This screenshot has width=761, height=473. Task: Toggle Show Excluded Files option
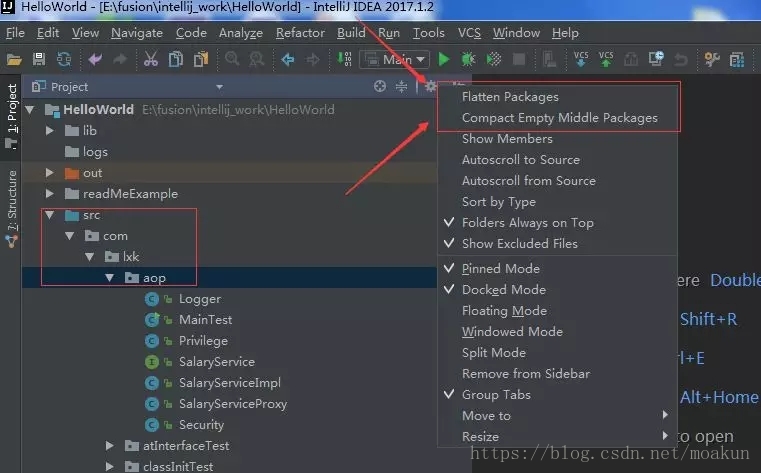[557, 244]
